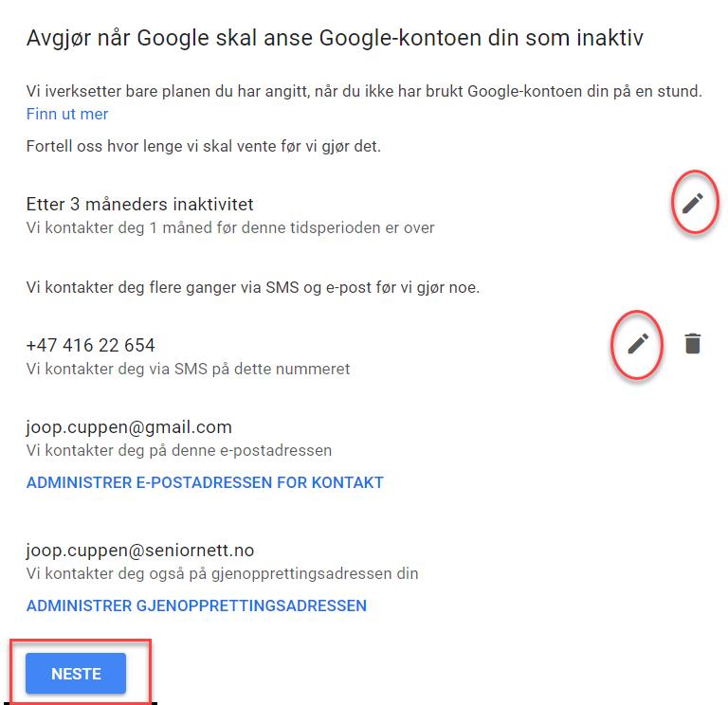Click the via SMS på dette nummeret note
The width and height of the screenshot is (728, 705).
pyautogui.click(x=188, y=369)
